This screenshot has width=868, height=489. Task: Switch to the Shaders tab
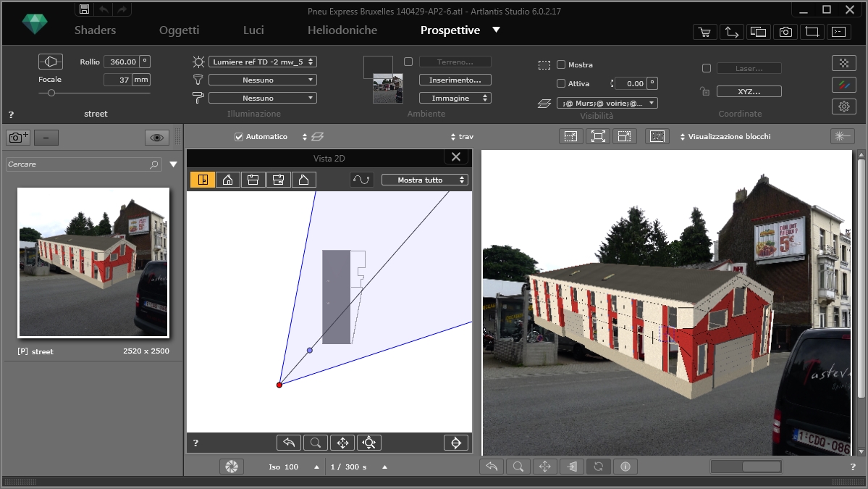[x=95, y=30]
